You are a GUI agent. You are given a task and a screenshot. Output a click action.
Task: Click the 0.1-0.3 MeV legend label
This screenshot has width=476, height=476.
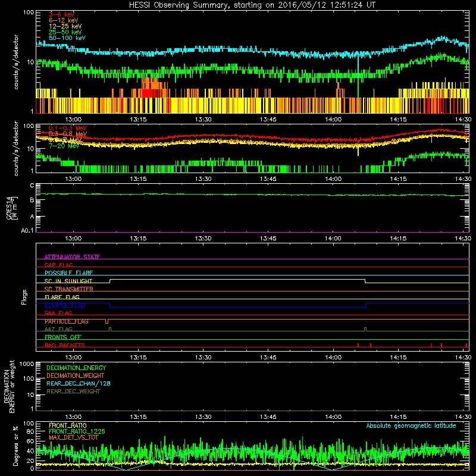[68, 128]
